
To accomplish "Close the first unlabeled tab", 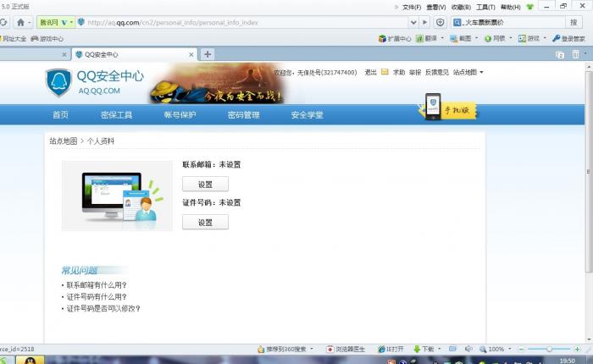I will tap(64, 55).
